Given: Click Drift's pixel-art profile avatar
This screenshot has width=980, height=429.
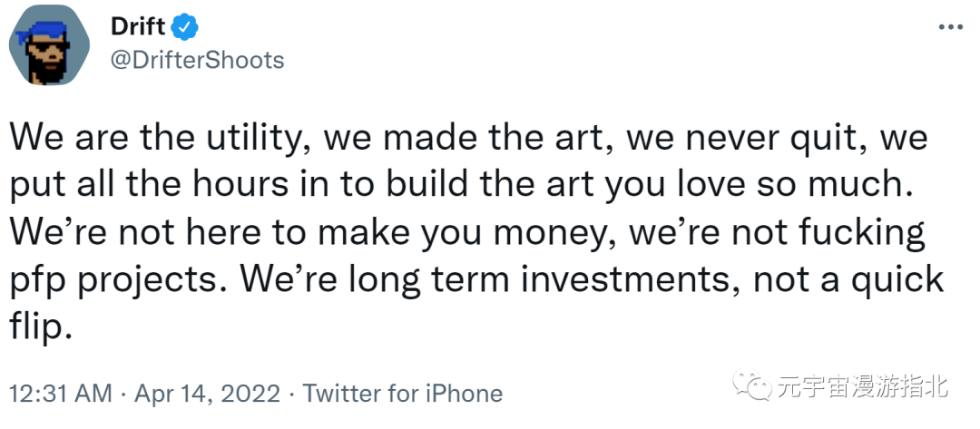Looking at the screenshot, I should pos(50,52).
